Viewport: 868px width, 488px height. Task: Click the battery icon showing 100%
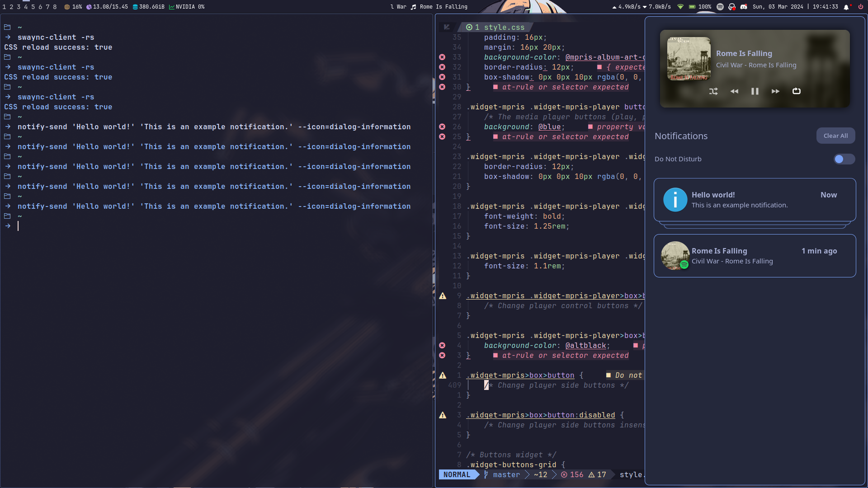(692, 7)
